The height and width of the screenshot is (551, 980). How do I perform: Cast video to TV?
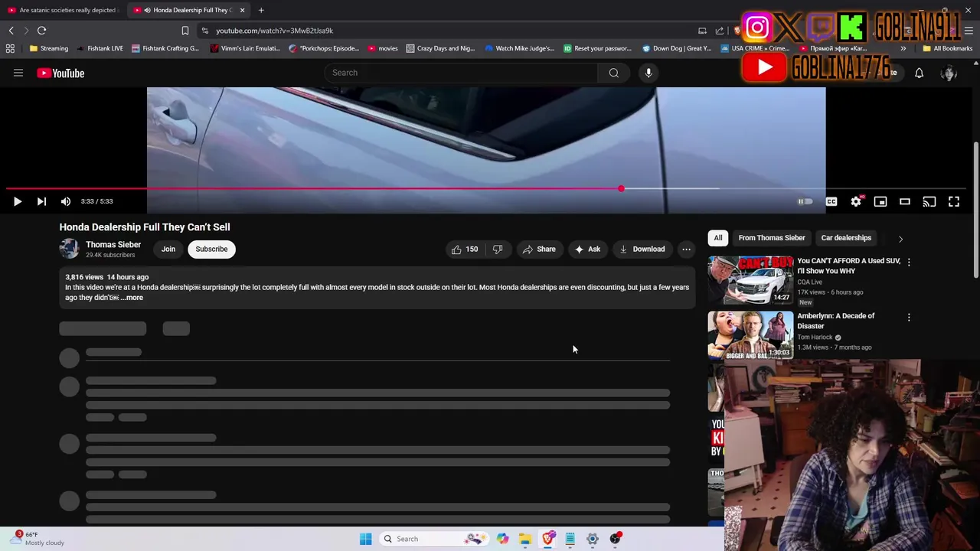(929, 202)
